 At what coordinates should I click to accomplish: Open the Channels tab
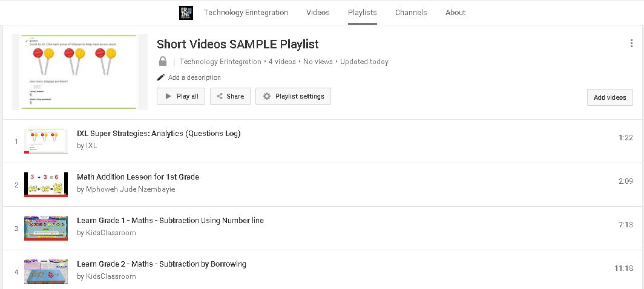tap(411, 12)
